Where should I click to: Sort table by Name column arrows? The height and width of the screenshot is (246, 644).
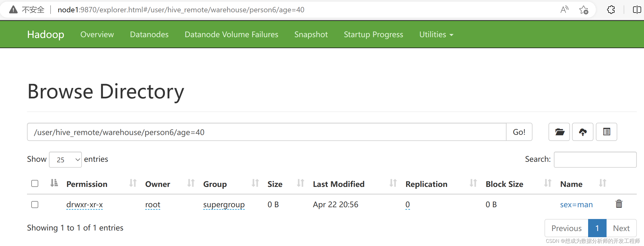pos(603,183)
